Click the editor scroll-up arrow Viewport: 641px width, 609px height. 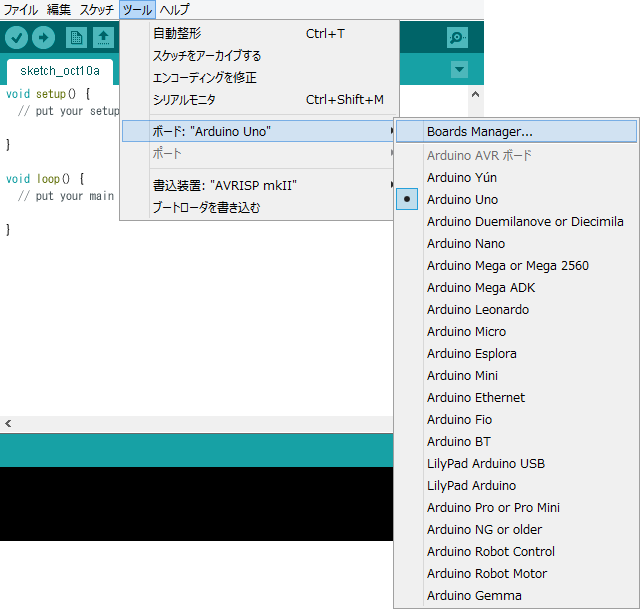pyautogui.click(x=475, y=94)
